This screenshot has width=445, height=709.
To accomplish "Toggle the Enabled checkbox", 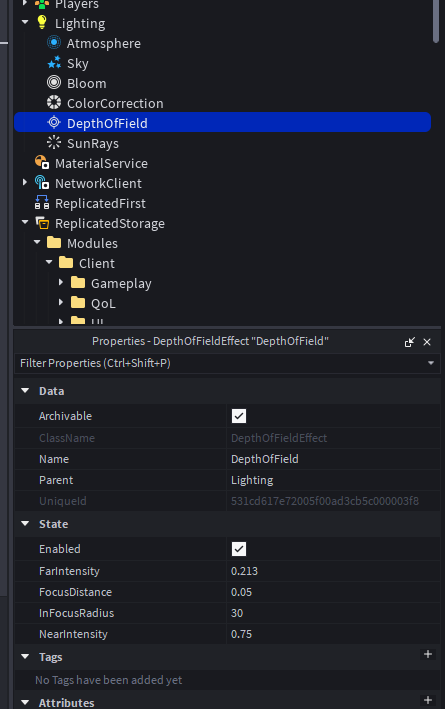I will (x=239, y=549).
